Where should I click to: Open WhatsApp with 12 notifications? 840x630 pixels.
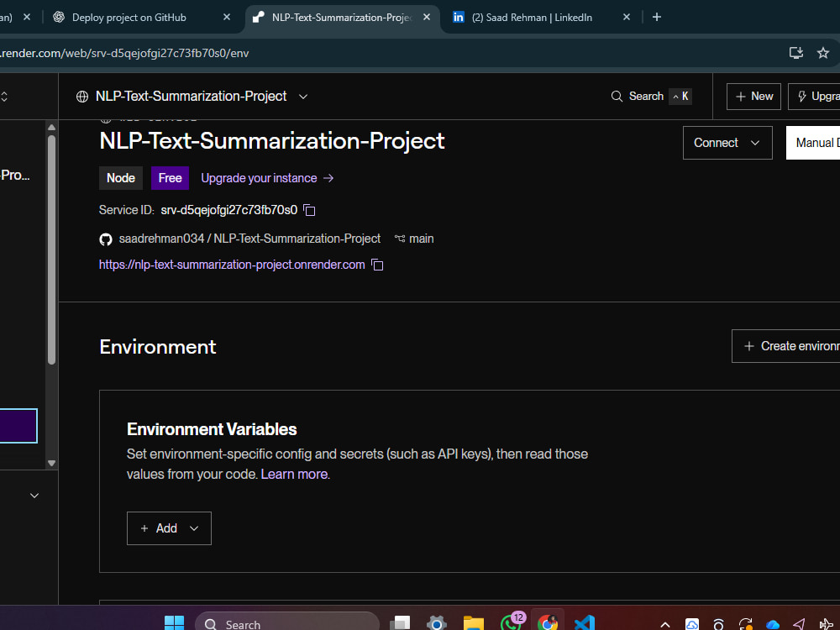[x=511, y=622]
